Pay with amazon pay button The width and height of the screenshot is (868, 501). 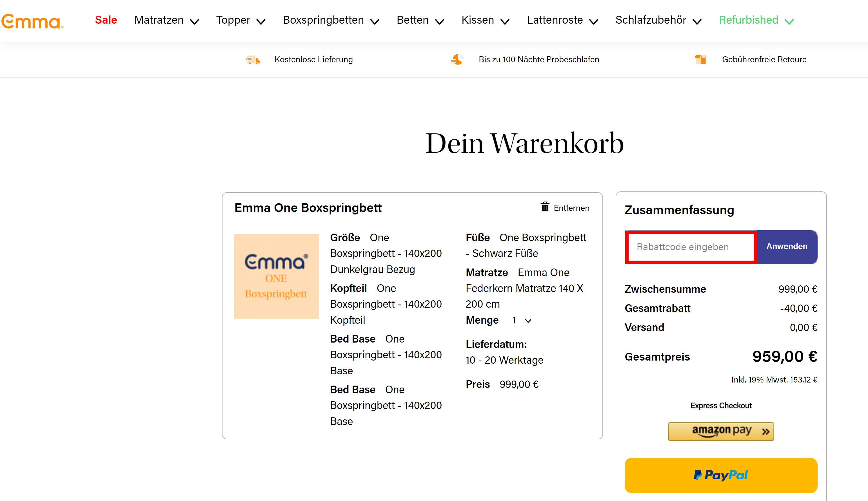point(721,431)
